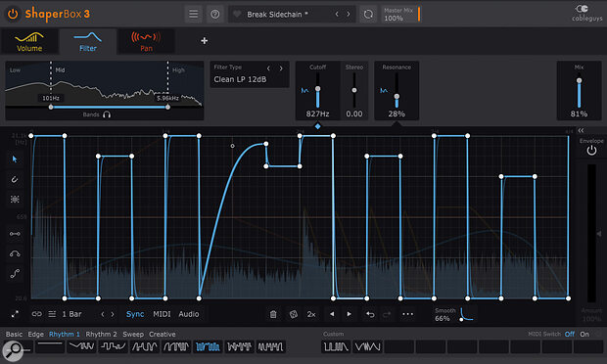The height and width of the screenshot is (364, 607).
Task: Expand the editor with diagonal arrows
Action: [x=15, y=314]
